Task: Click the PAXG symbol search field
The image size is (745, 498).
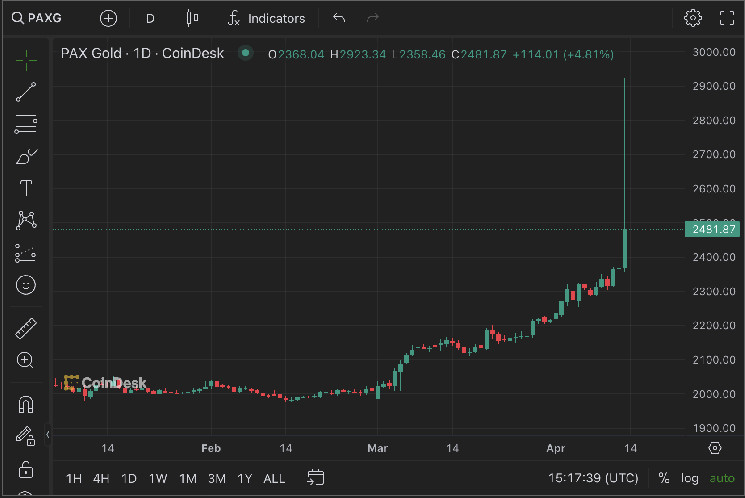Action: (45, 18)
